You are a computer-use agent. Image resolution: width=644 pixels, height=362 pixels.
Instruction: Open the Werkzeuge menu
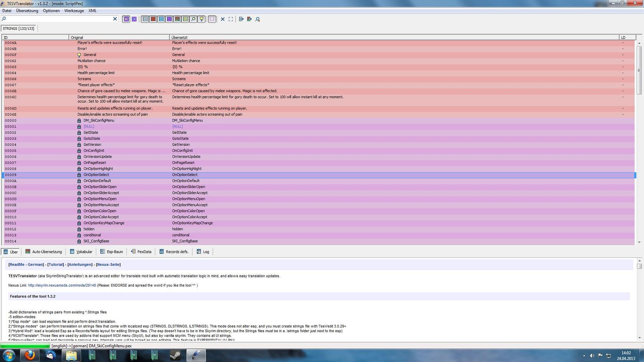pyautogui.click(x=74, y=11)
